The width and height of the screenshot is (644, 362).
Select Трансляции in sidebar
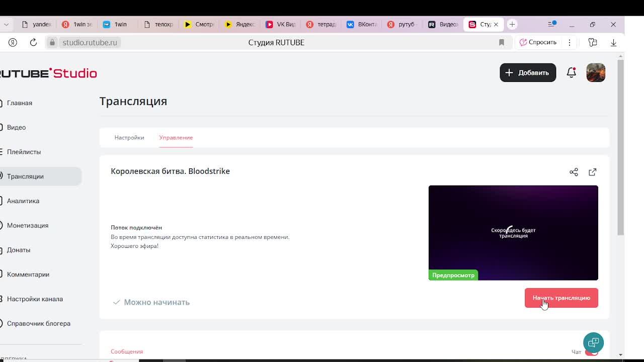point(40,176)
